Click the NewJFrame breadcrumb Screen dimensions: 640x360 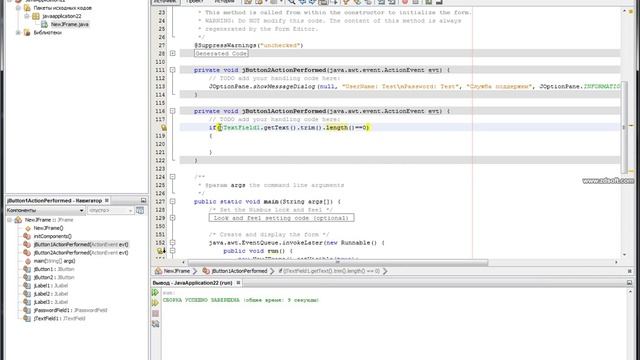pyautogui.click(x=177, y=271)
